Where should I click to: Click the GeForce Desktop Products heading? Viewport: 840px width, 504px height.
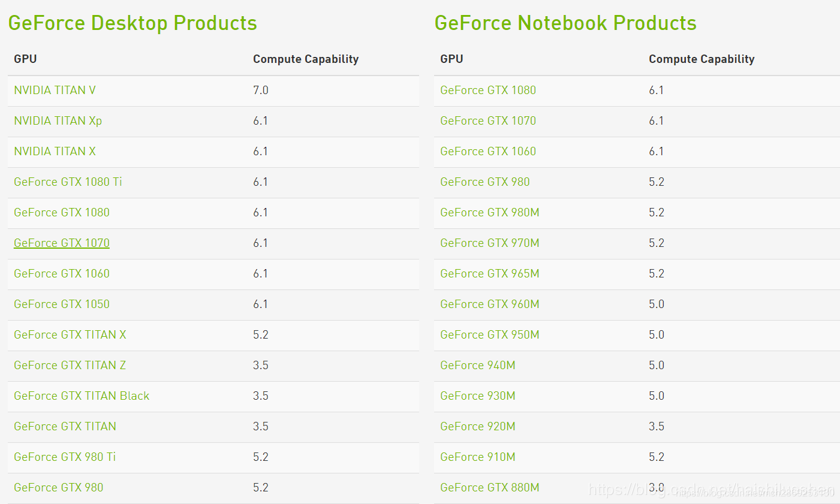click(x=133, y=23)
